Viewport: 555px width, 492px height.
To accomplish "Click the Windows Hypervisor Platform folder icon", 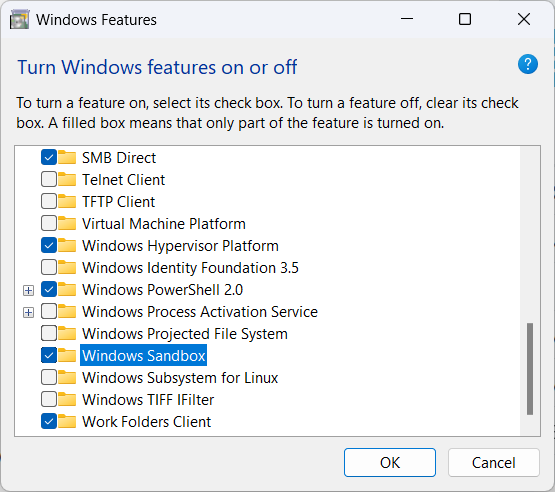I will [x=67, y=245].
